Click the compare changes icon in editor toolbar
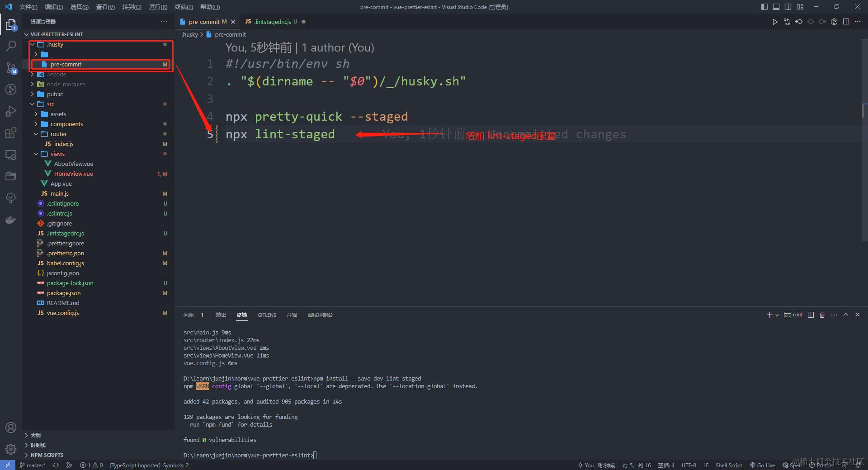 (x=787, y=22)
